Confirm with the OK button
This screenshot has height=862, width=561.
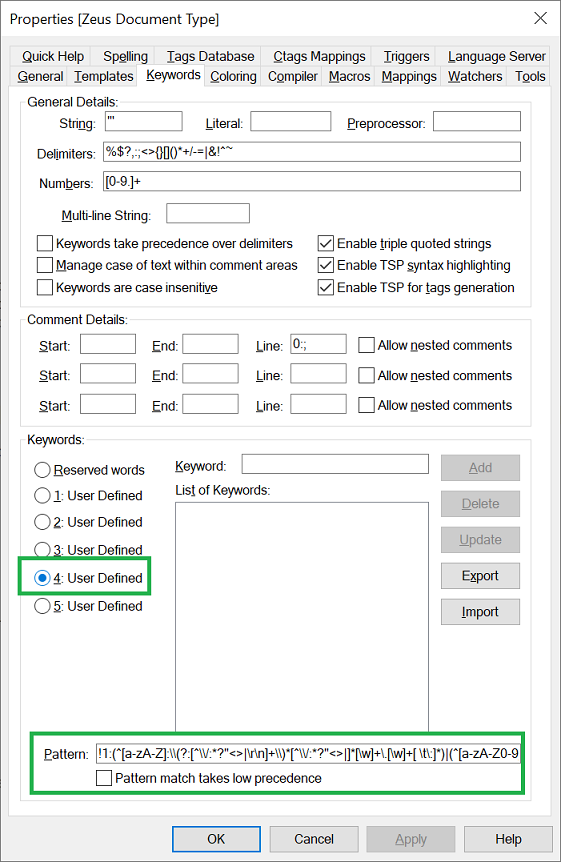point(216,839)
